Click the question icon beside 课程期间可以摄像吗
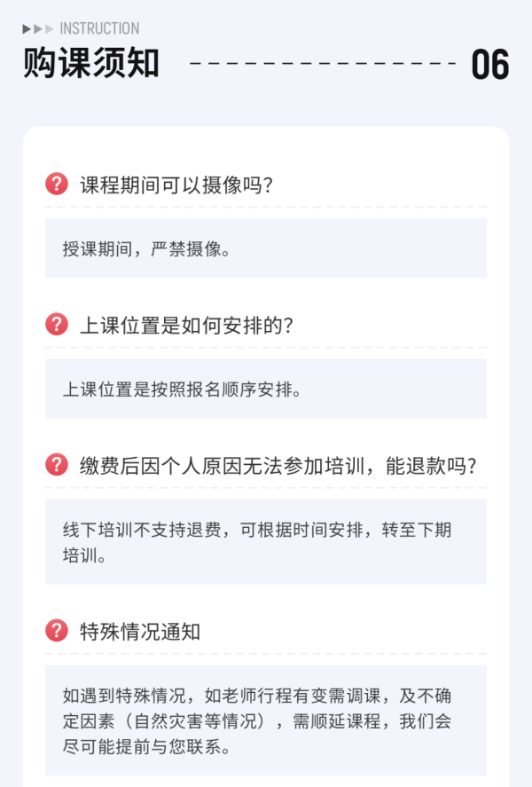Viewport: 532px width, 787px height. 57,185
